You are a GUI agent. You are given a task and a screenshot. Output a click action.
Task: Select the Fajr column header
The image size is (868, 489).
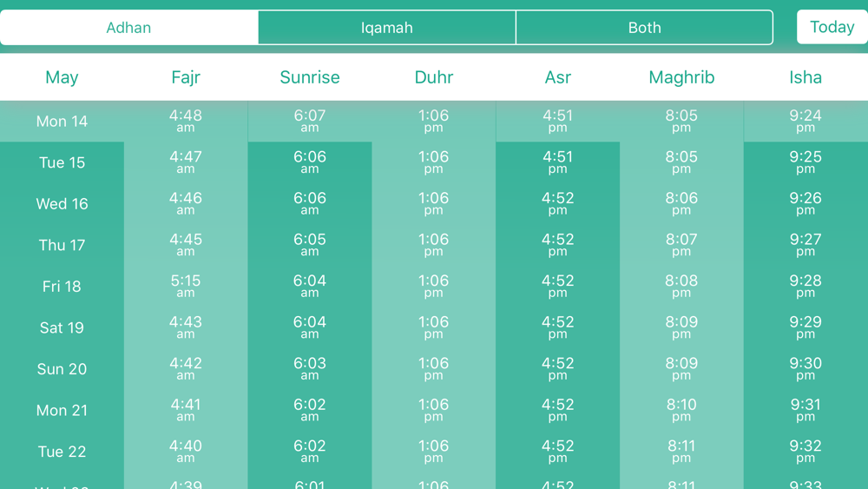click(186, 77)
